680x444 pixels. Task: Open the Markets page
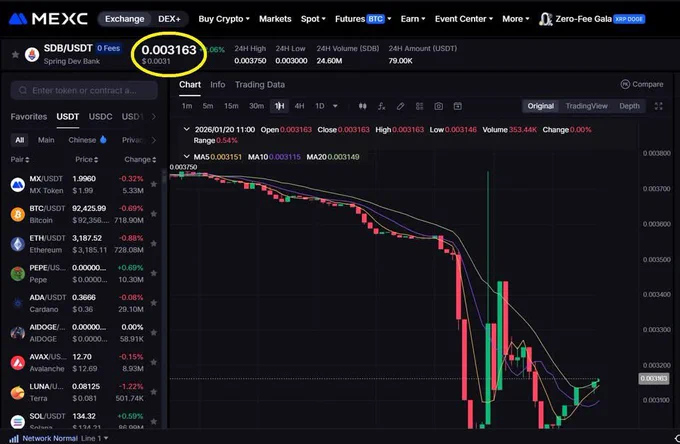coord(275,19)
